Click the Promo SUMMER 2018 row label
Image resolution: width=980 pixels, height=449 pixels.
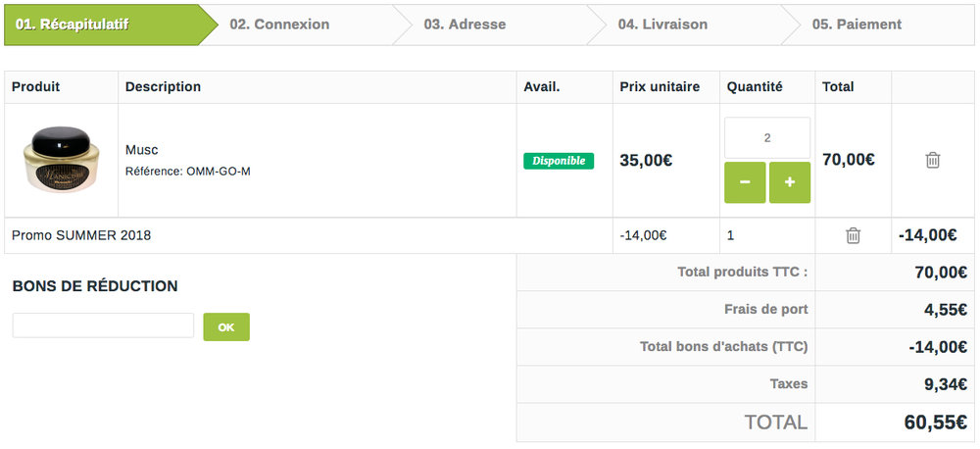click(x=81, y=235)
